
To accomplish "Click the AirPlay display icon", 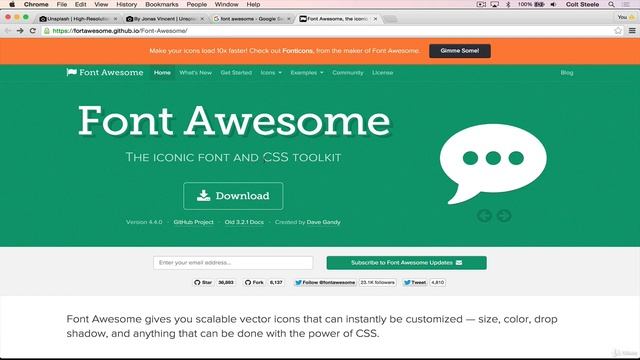I will [494, 4].
